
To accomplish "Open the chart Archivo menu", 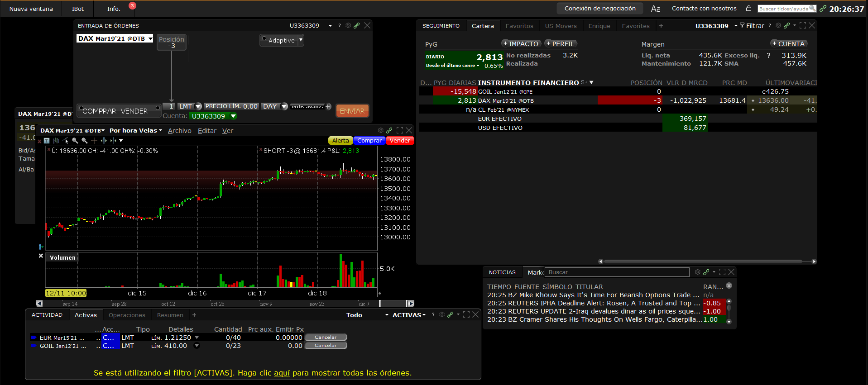I will point(180,131).
